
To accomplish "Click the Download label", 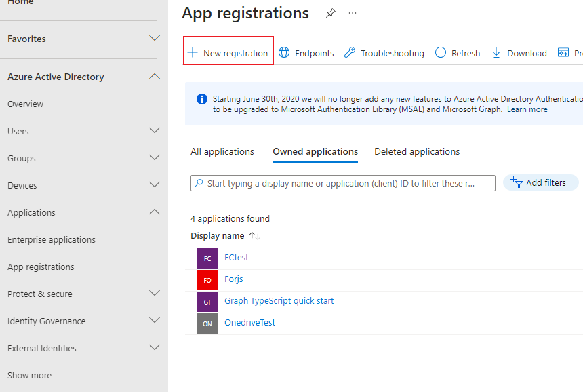I will click(527, 53).
